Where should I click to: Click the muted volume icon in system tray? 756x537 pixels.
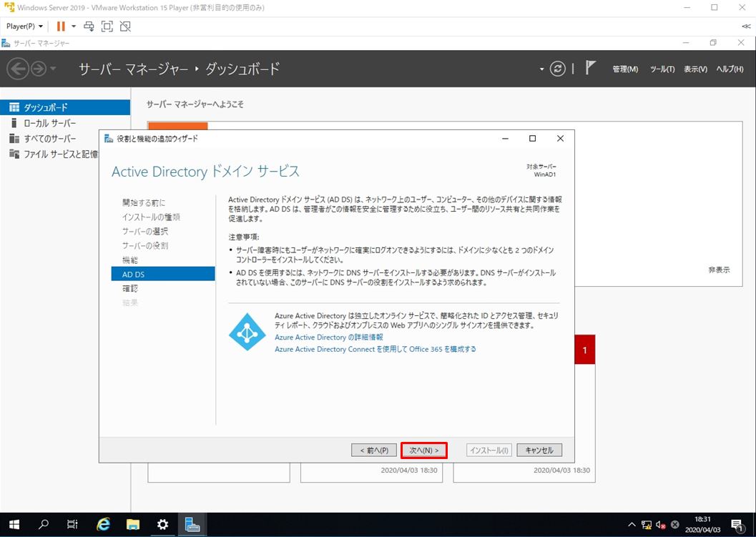pos(661,524)
